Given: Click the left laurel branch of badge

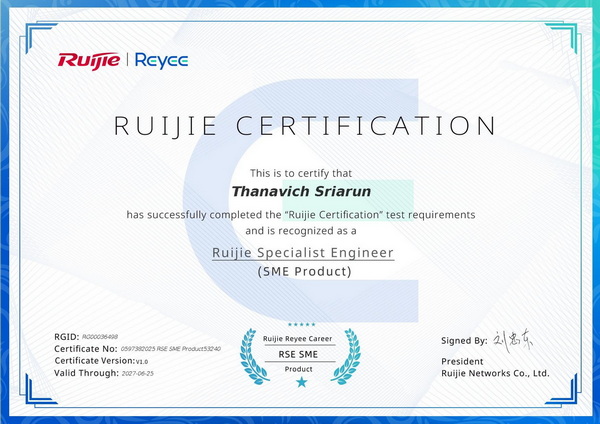Looking at the screenshot, I should coord(252,356).
